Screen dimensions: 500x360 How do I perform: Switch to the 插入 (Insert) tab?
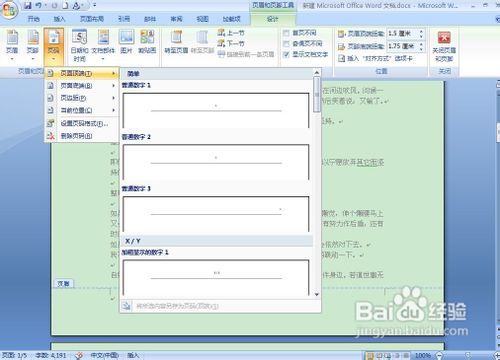click(59, 19)
